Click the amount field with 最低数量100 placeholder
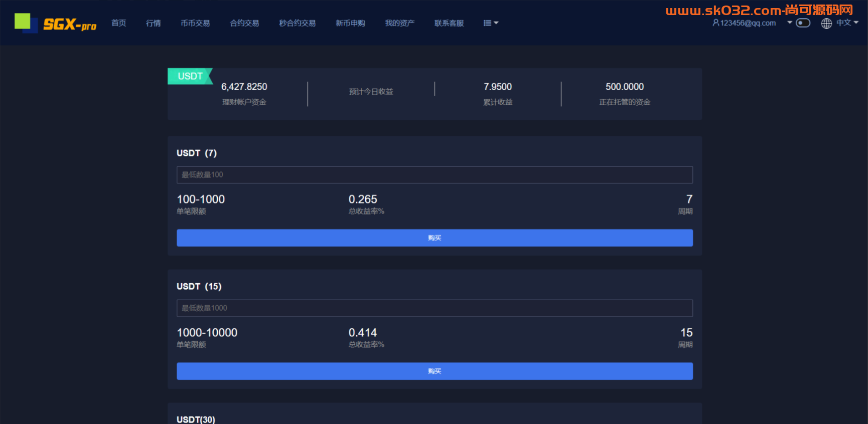 435,175
